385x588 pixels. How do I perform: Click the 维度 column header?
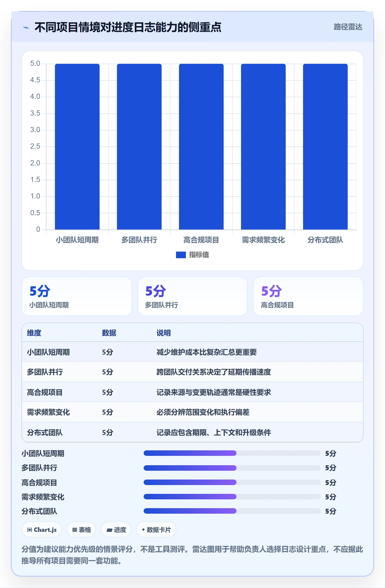[34, 333]
